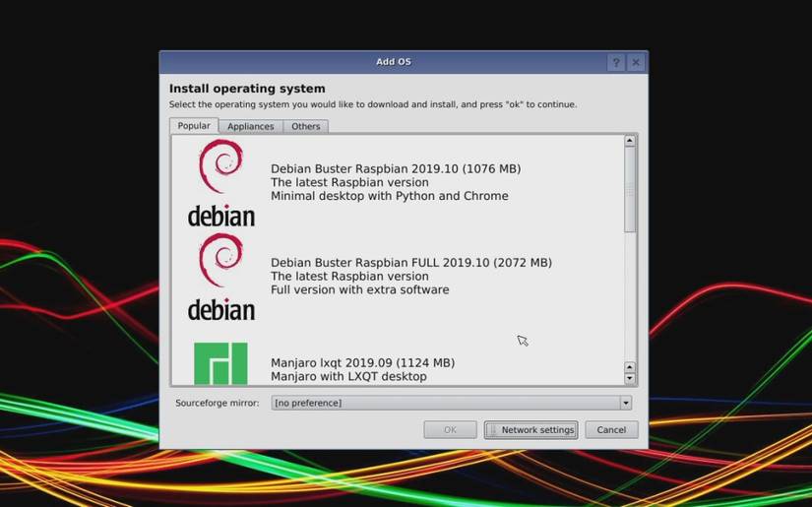Select the Debian logo for Raspbian 2019.10
The height and width of the screenshot is (507, 812).
coord(221,183)
